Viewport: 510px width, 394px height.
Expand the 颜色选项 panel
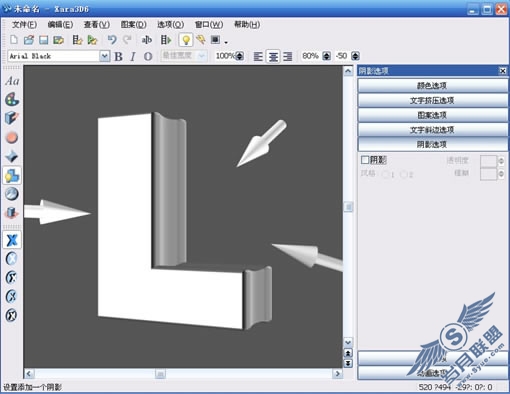coord(432,86)
